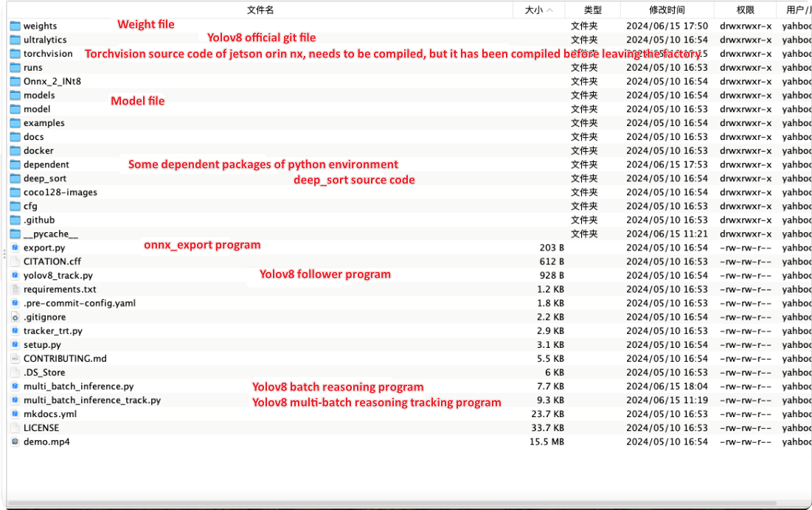Click the 6 KB size of .DS_Store
812x510 pixels.
(x=555, y=372)
